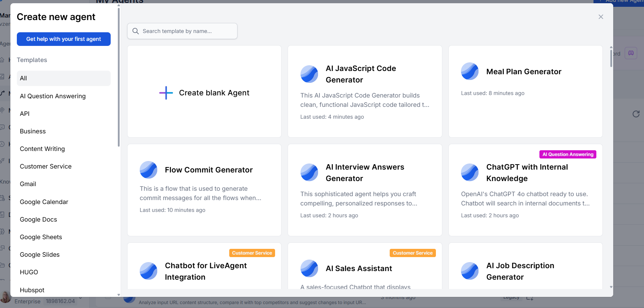Click the AI Interview Answers Generator icon
Viewport: 644px width, 308px height.
pos(309,173)
